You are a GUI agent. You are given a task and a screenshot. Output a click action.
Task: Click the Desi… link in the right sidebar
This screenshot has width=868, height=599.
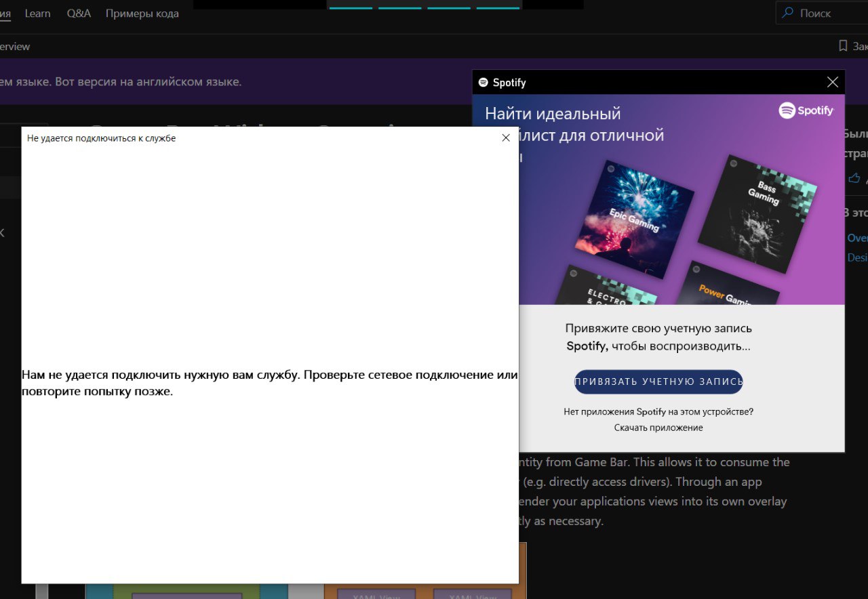coord(857,257)
